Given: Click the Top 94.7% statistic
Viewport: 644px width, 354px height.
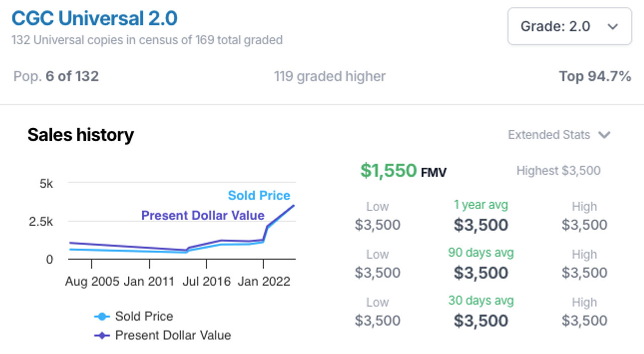Looking at the screenshot, I should (x=595, y=76).
